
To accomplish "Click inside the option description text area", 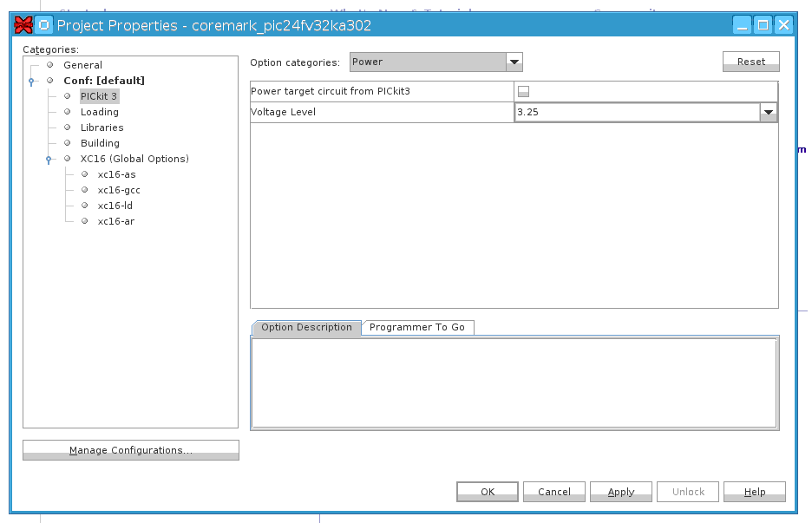I will pyautogui.click(x=514, y=382).
